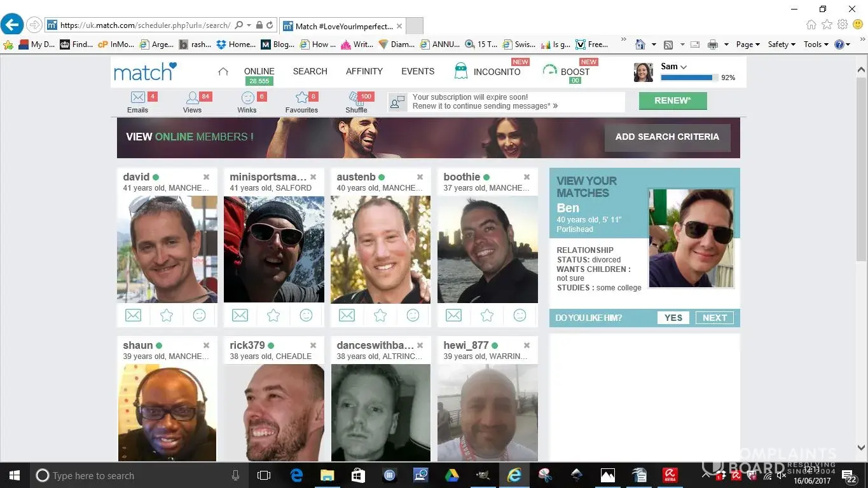This screenshot has height=488, width=868.
Task: Open the AFFINITY menu item
Action: [x=364, y=72]
